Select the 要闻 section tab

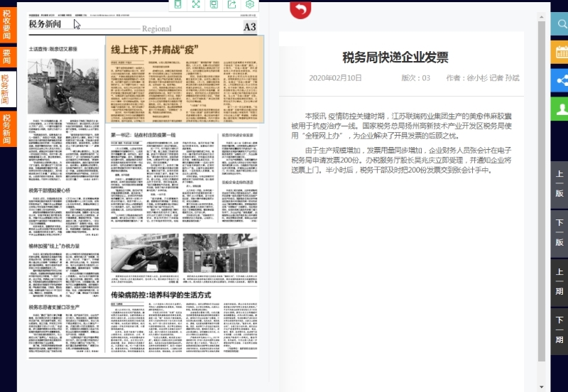[6, 57]
